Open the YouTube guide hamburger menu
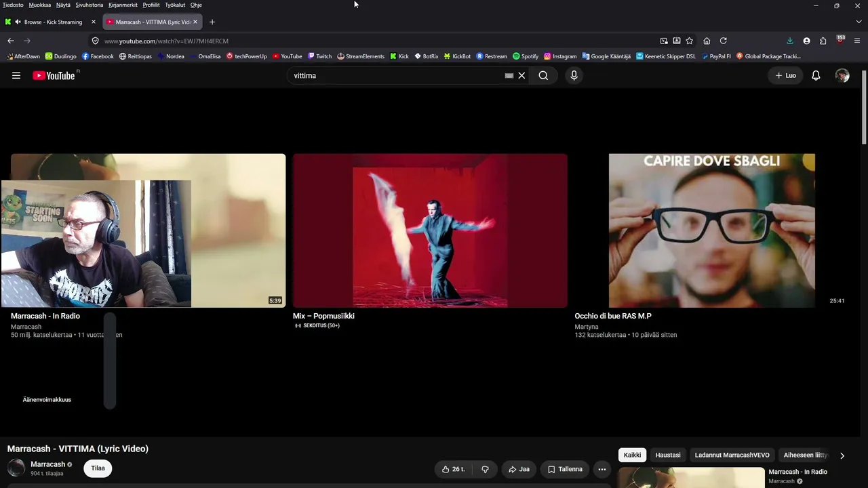Image resolution: width=868 pixels, height=488 pixels. 16,76
